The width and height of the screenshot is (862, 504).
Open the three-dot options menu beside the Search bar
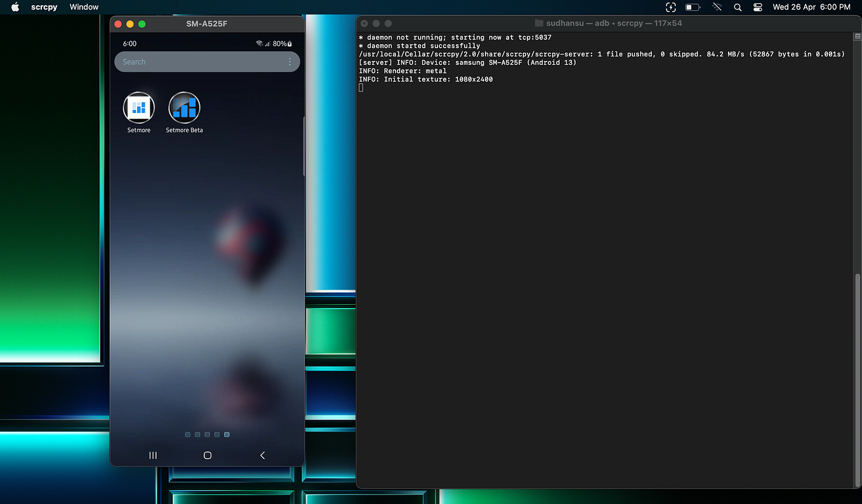289,62
